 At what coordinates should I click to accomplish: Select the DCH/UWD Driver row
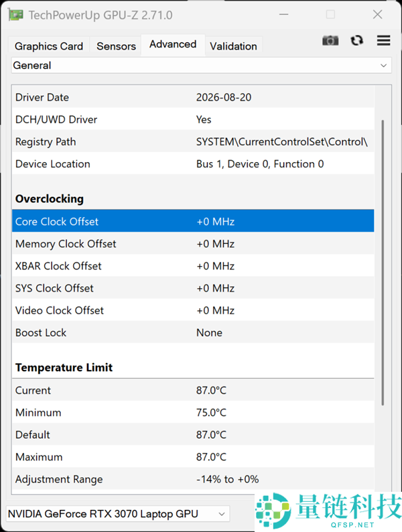point(193,119)
